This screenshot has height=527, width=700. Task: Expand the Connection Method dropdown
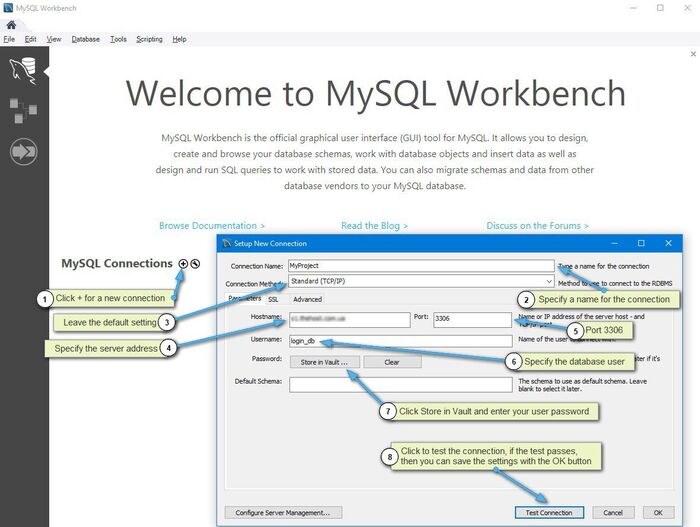click(421, 281)
